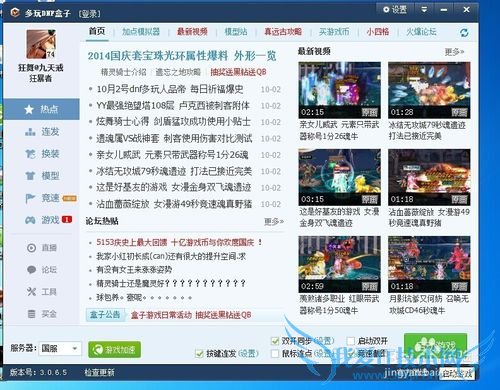Viewport: 500px width, 390px height.
Task: Open the title bar dropdown menu arrow
Action: point(424,9)
